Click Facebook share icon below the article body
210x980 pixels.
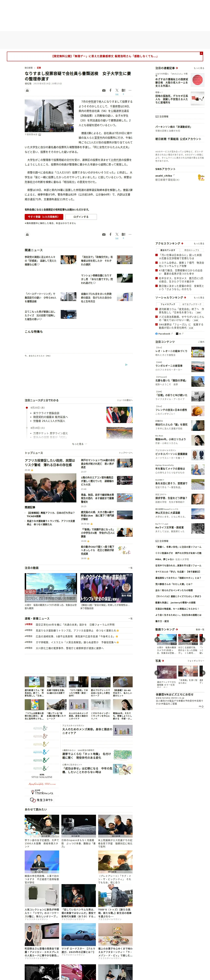click(111, 235)
